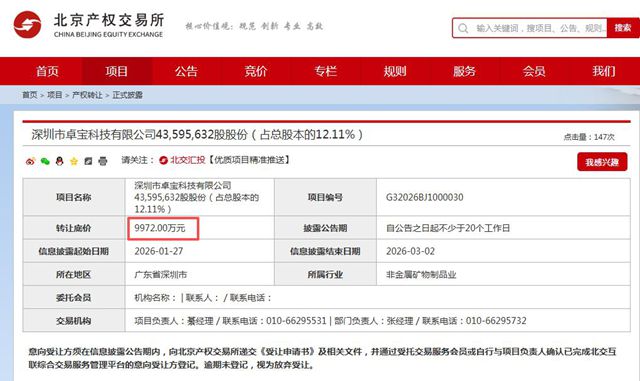This screenshot has width=640, height=381.
Task: Click the share/forward square icon
Action: click(x=88, y=161)
